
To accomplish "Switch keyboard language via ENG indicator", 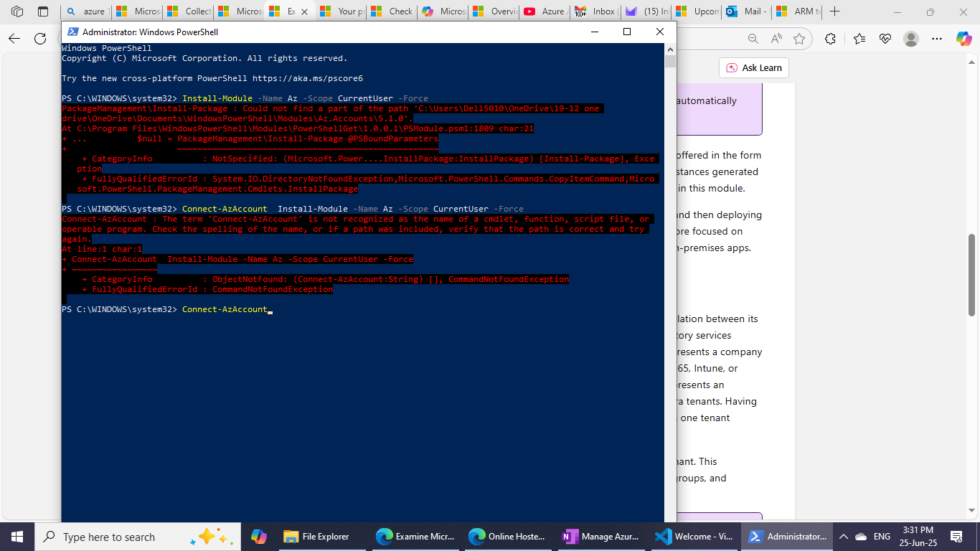I will click(880, 537).
